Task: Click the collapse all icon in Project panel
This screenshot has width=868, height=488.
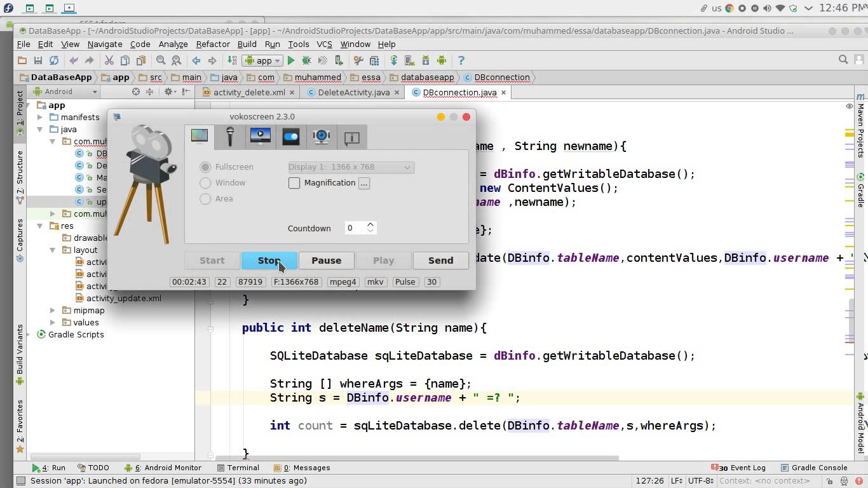Action: [x=150, y=91]
